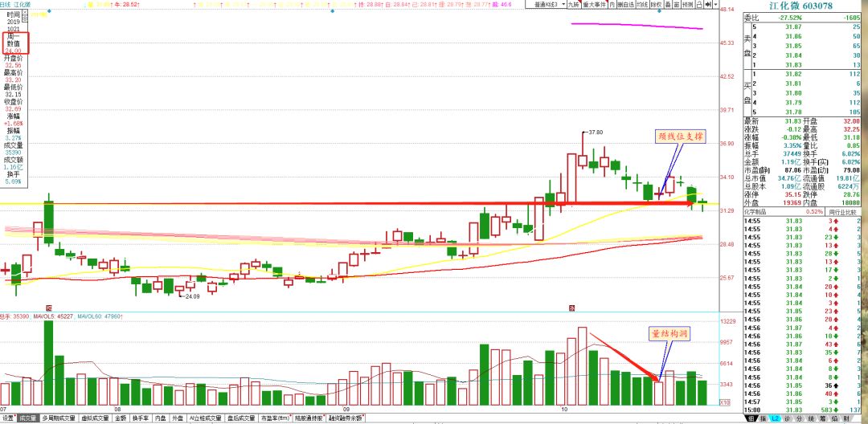Select the 外盘 indicator tab
This screenshot has width=868, height=424.
tap(178, 418)
